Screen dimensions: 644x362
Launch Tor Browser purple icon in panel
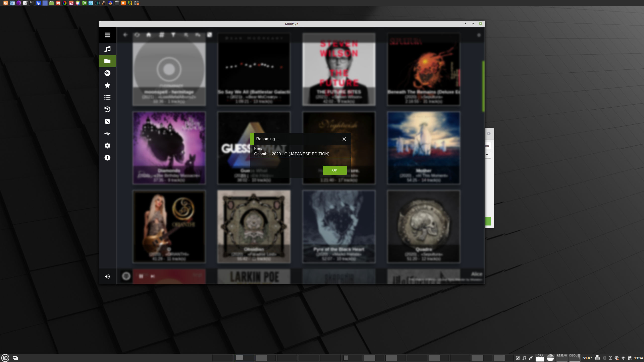(x=19, y=3)
